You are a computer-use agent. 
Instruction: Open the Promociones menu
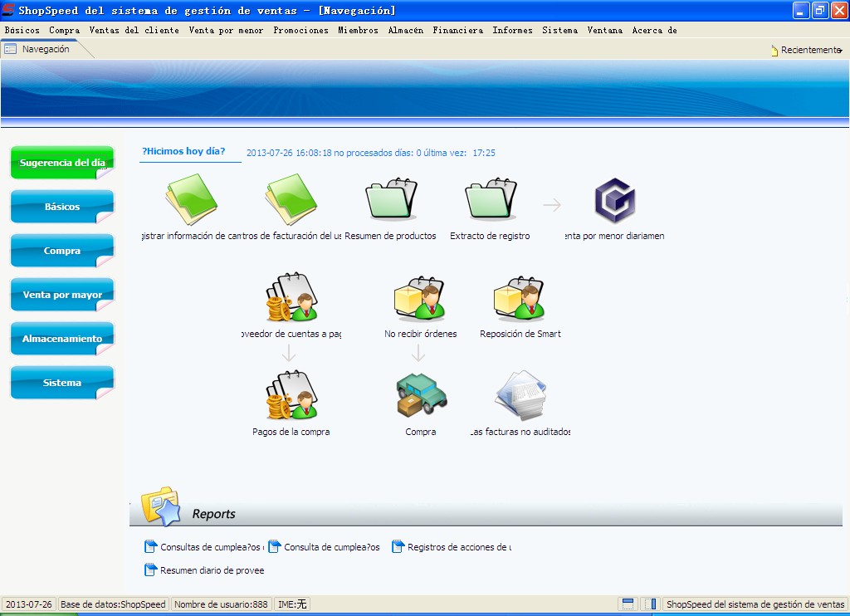(300, 31)
